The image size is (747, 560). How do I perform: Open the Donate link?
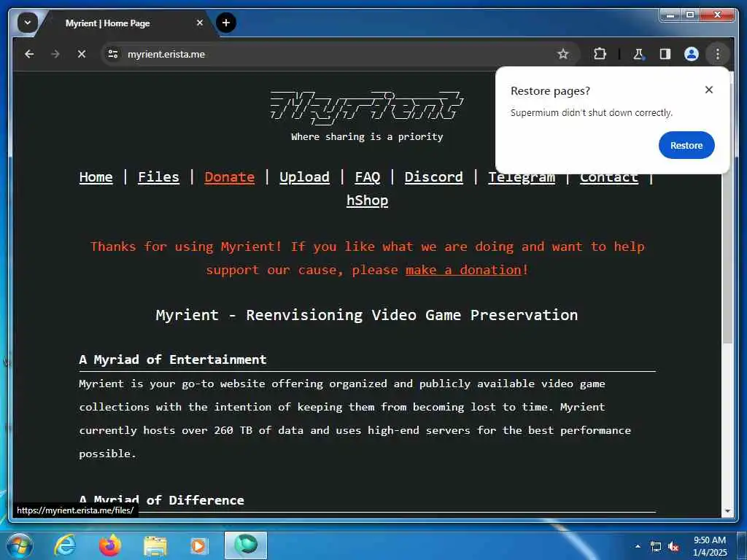click(x=229, y=177)
